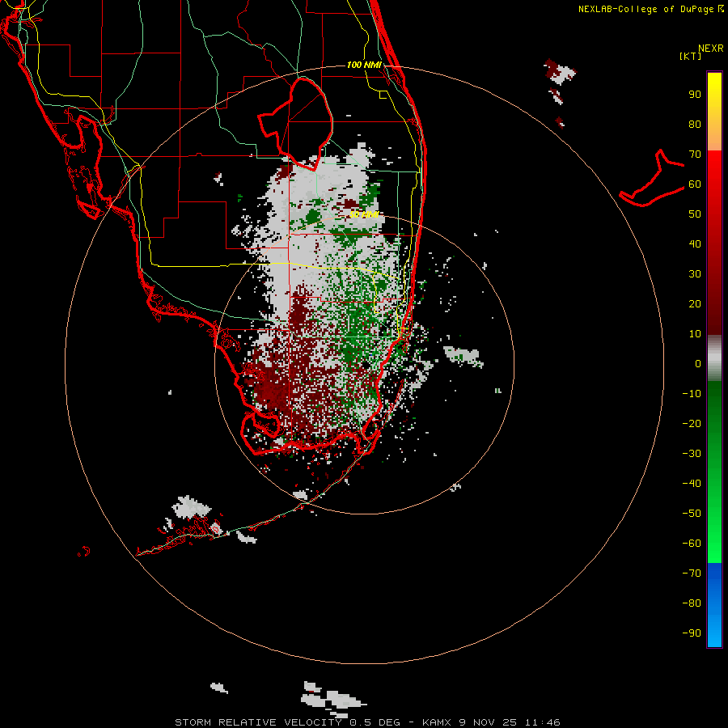Click the 'STORM RELATIVE VELOCITY 0.5 DEG' caption

[x=287, y=722]
